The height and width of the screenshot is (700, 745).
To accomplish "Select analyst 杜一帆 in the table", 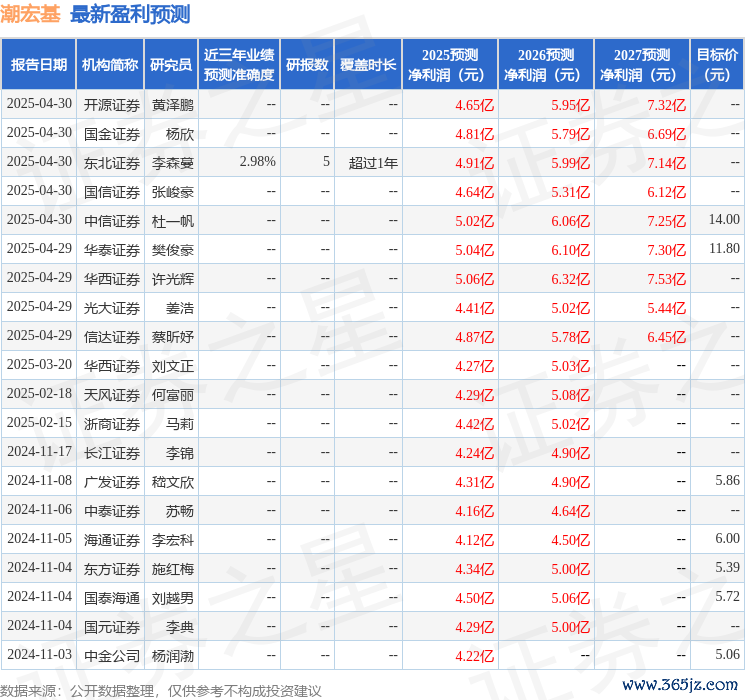I will [173, 220].
